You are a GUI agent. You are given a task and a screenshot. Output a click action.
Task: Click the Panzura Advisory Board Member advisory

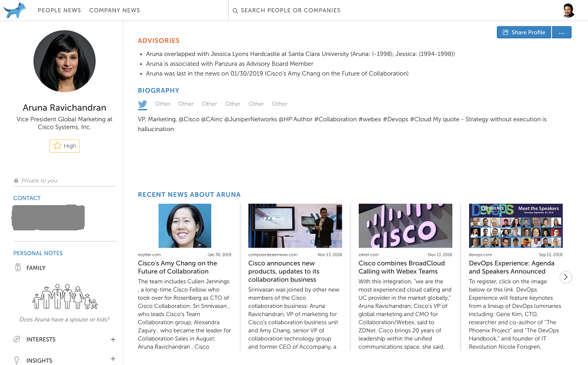229,63
